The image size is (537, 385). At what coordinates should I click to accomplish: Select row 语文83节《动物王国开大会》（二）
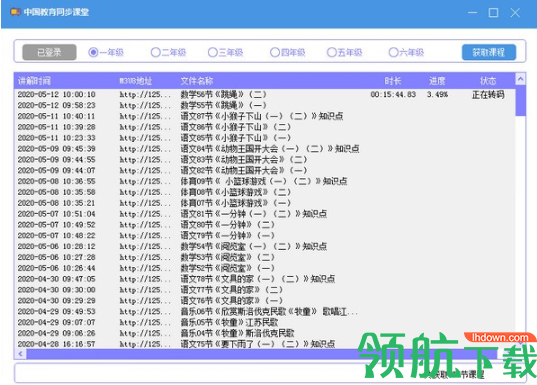pos(265,160)
